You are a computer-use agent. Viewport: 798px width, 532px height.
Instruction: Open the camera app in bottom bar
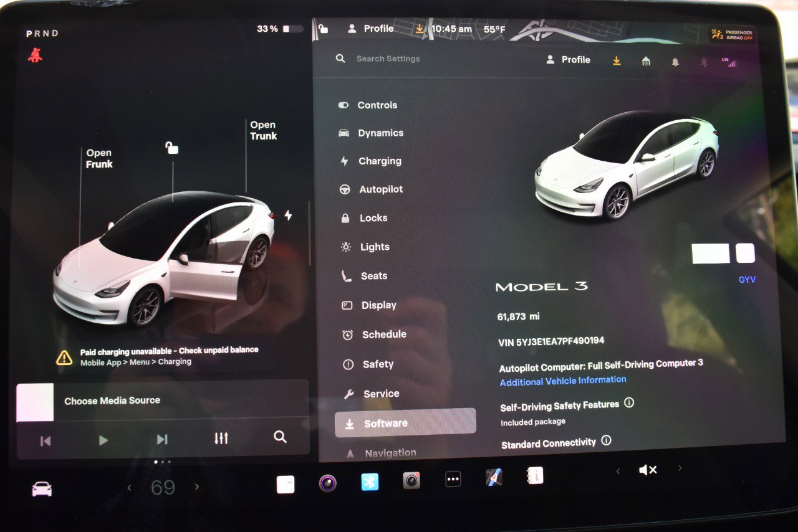click(411, 480)
